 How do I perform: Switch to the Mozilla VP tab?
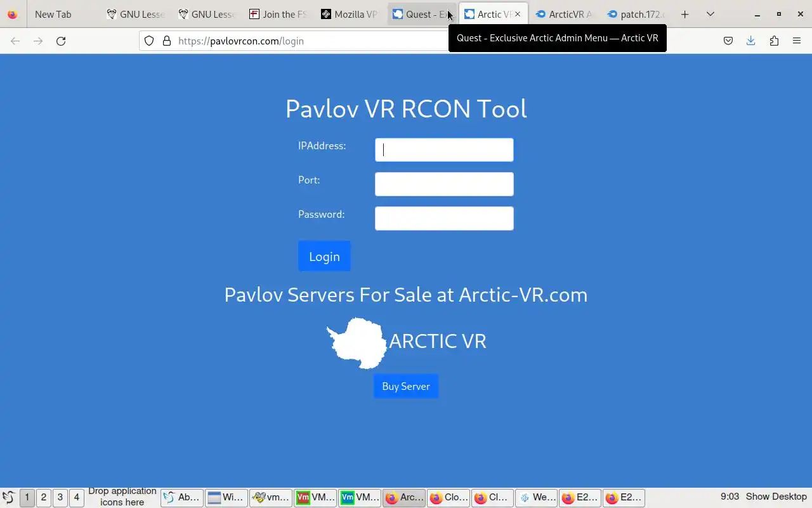tap(350, 14)
